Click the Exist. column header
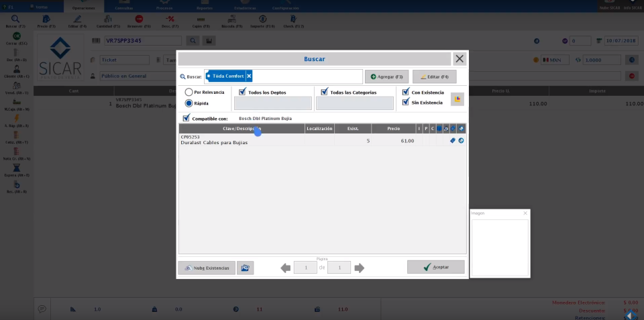644x320 pixels. [353, 129]
